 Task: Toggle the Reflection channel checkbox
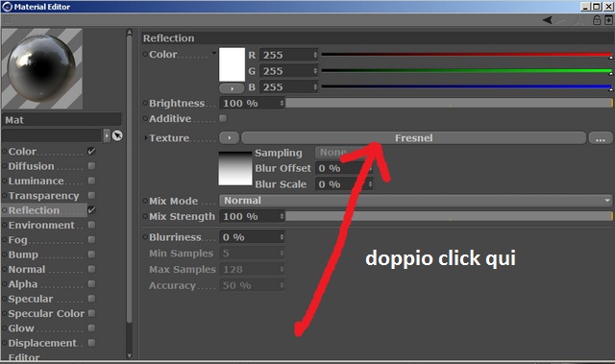pos(91,210)
